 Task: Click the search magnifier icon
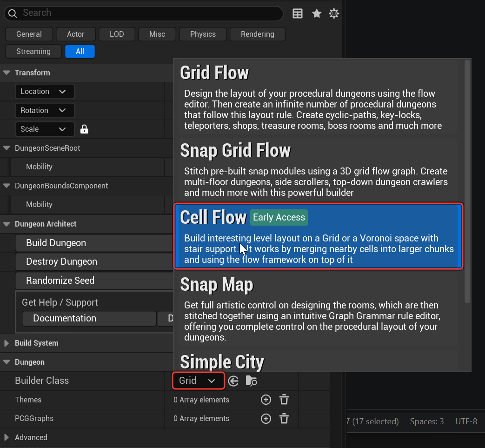tap(13, 13)
